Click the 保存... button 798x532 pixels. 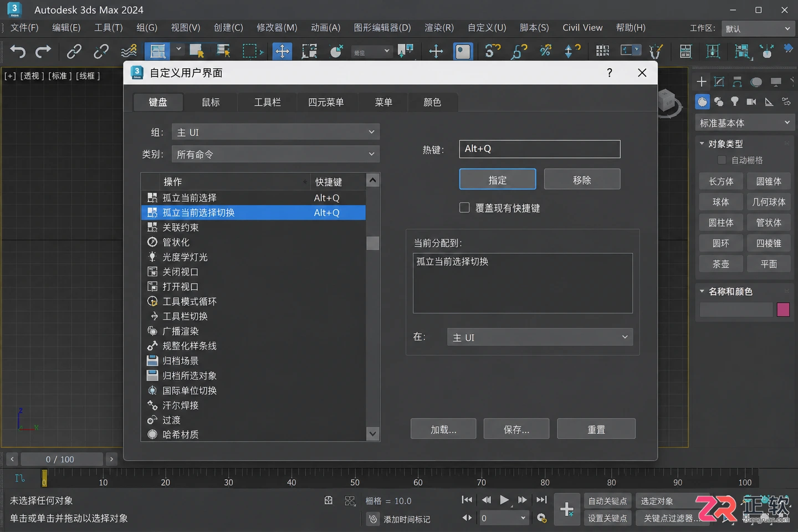516,429
